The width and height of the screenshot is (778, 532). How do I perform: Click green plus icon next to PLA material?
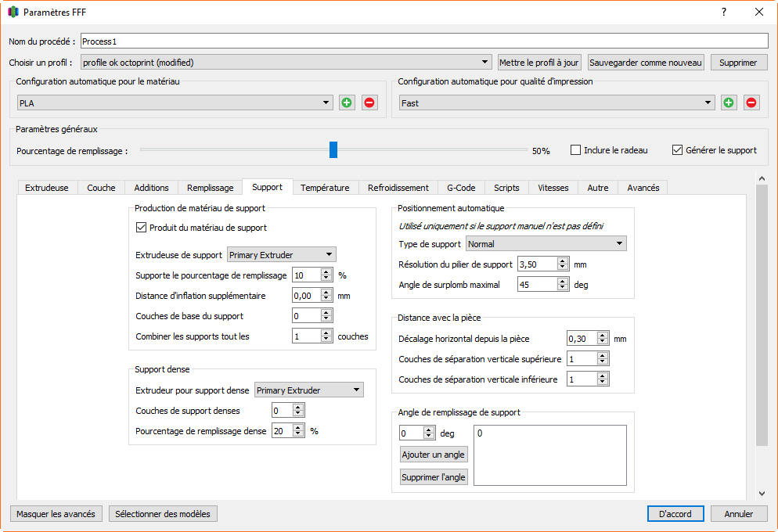pos(347,102)
